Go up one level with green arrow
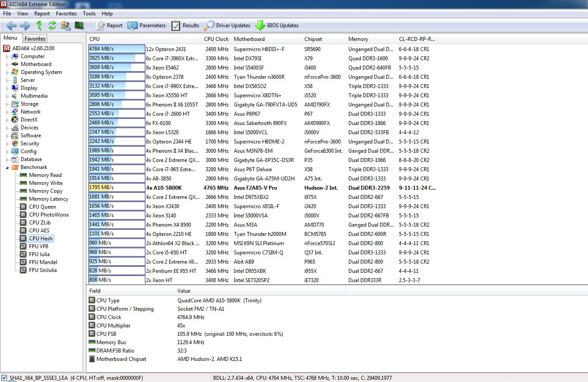The height and width of the screenshot is (382, 588). click(40, 26)
